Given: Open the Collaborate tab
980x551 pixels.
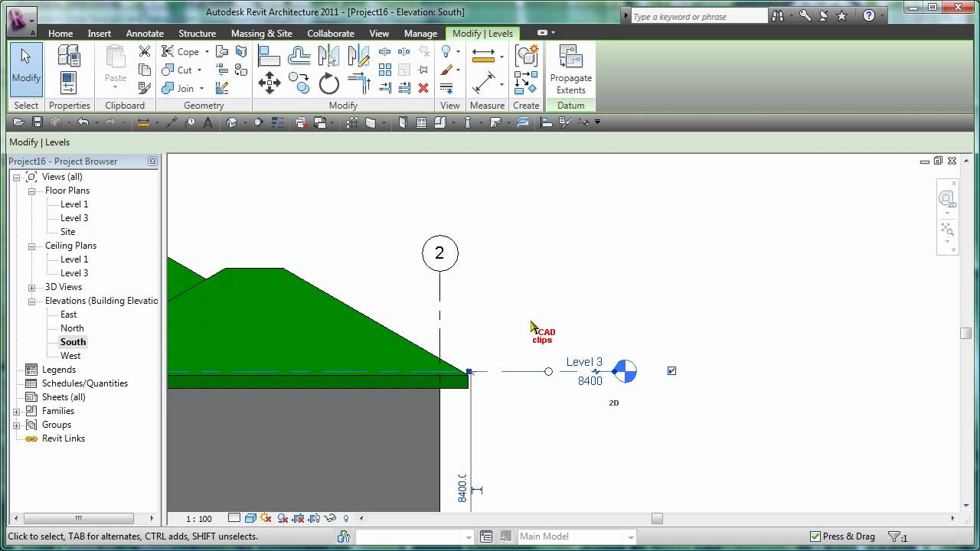Looking at the screenshot, I should coord(331,34).
